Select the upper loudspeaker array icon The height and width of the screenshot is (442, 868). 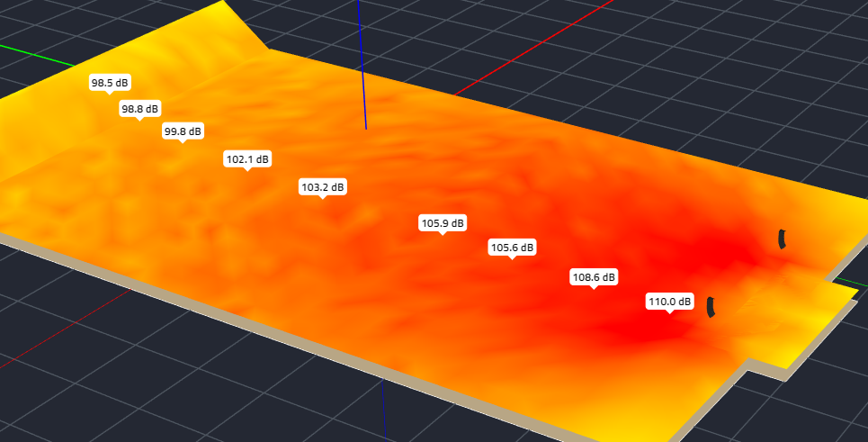(x=782, y=238)
